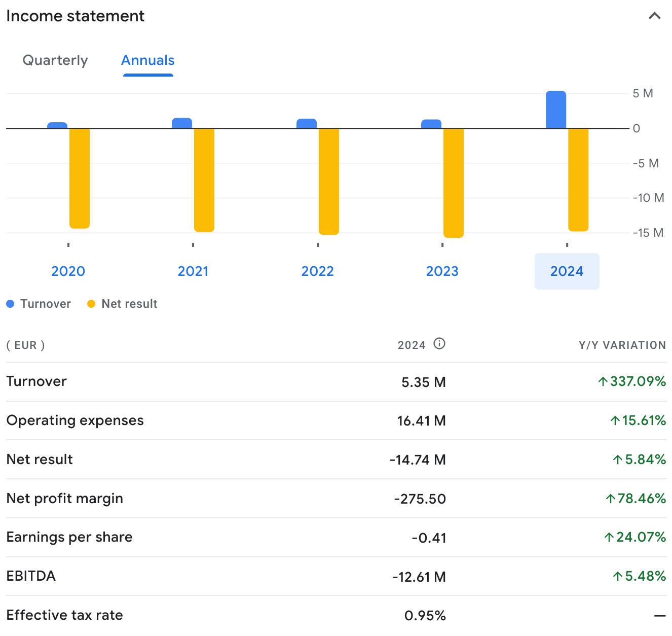Click the Operating expenses row label
The width and height of the screenshot is (672, 636).
(75, 420)
